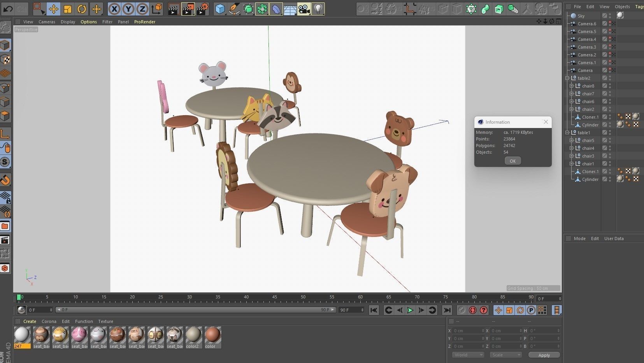This screenshot has width=644, height=363.
Task: Select the color2 material swatch
Action: click(193, 337)
